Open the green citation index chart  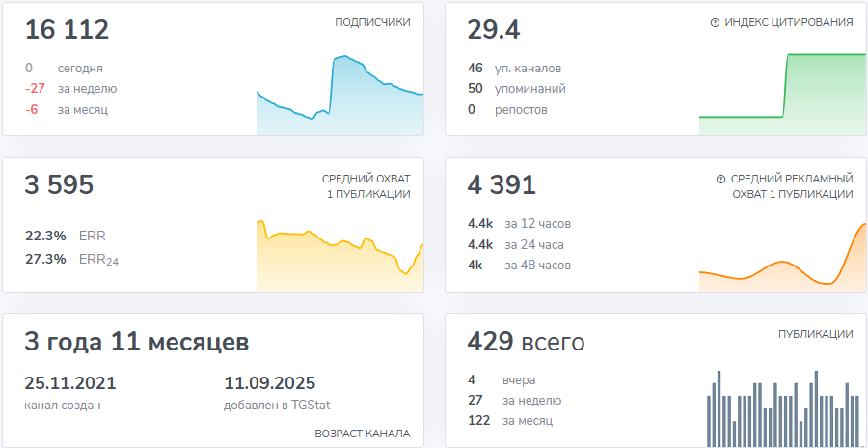tap(783, 95)
